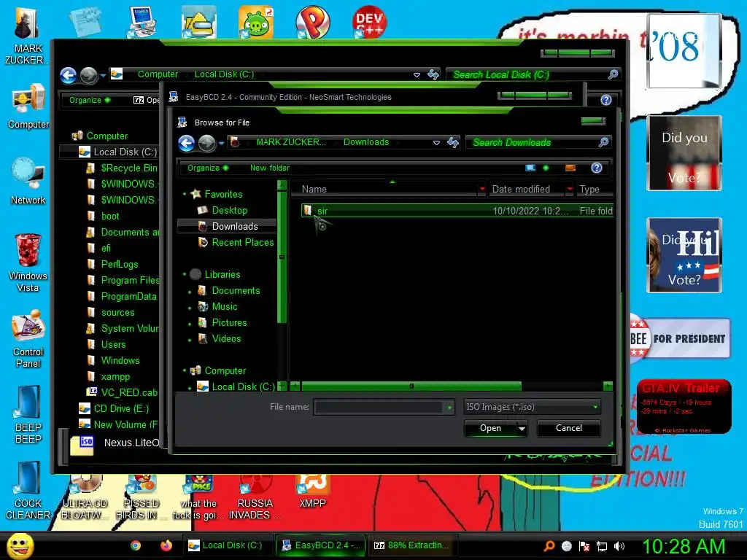This screenshot has height=560, width=747.
Task: Select Videos library in navigation pane
Action: 226,338
